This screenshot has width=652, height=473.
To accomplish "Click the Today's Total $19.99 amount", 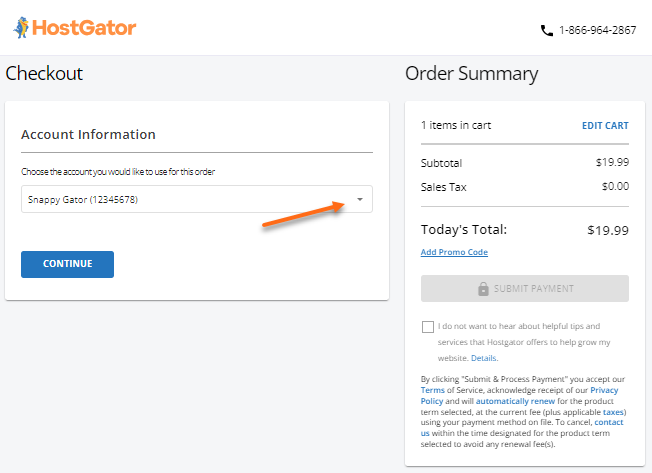I will [x=608, y=230].
